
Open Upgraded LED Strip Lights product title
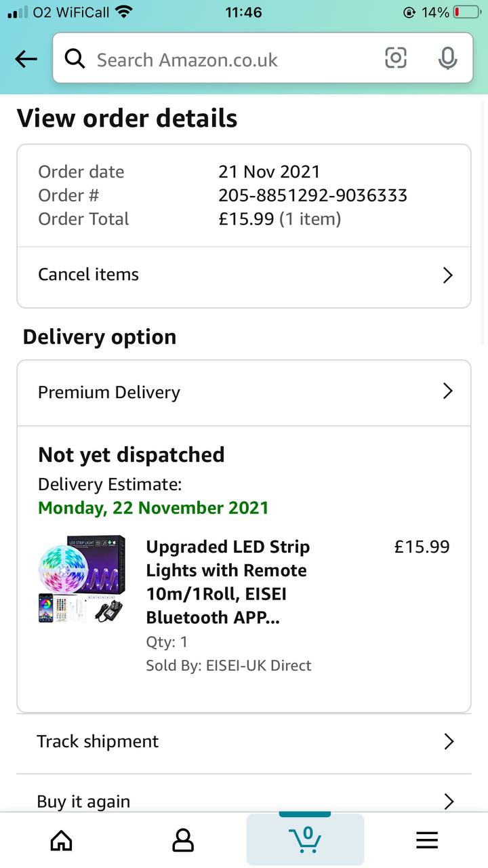coord(228,582)
